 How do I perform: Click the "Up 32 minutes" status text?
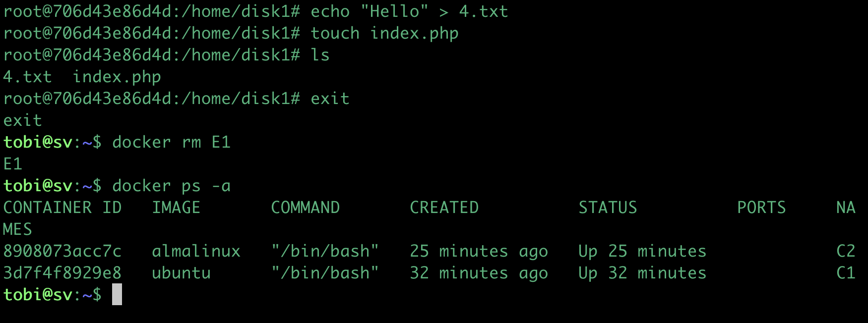coord(642,273)
